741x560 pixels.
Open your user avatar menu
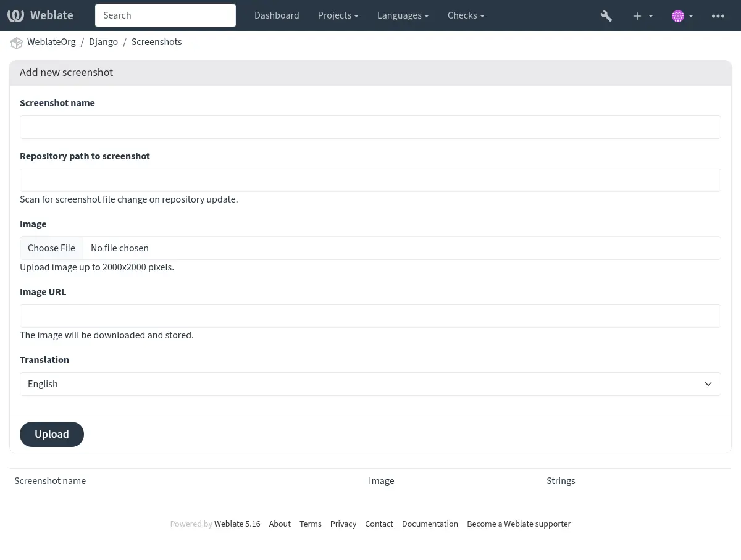[x=678, y=15]
